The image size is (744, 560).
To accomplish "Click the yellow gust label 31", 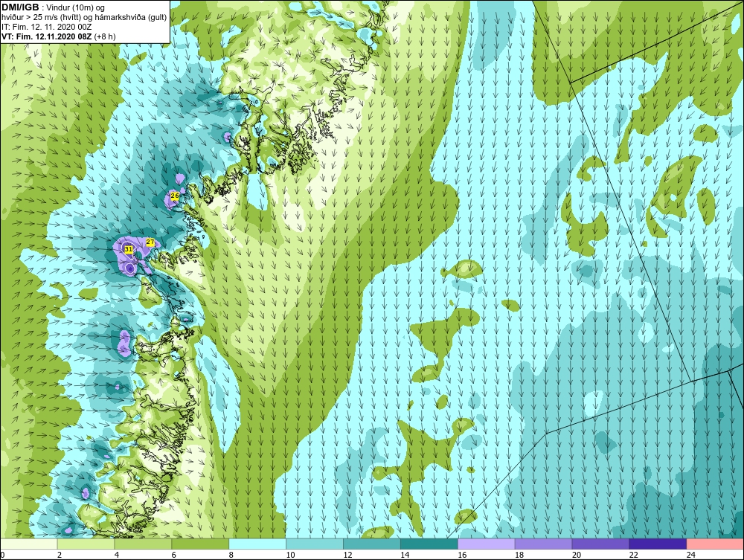I will [128, 249].
